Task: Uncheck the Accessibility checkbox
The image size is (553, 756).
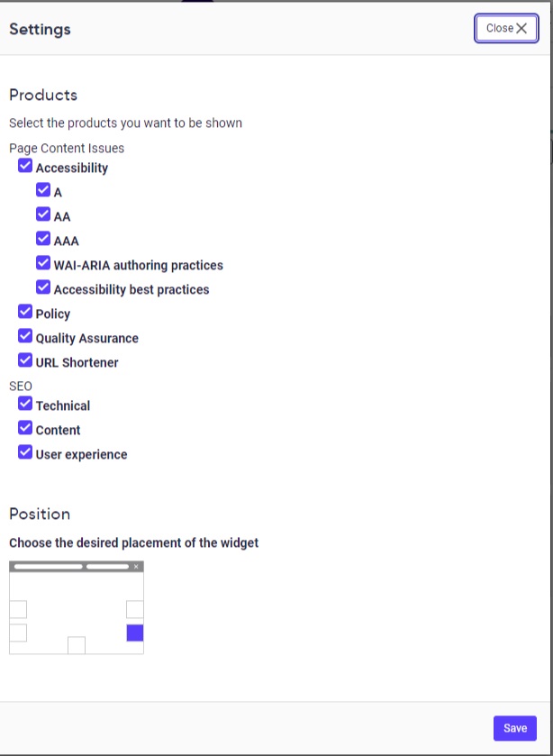Action: click(x=25, y=164)
